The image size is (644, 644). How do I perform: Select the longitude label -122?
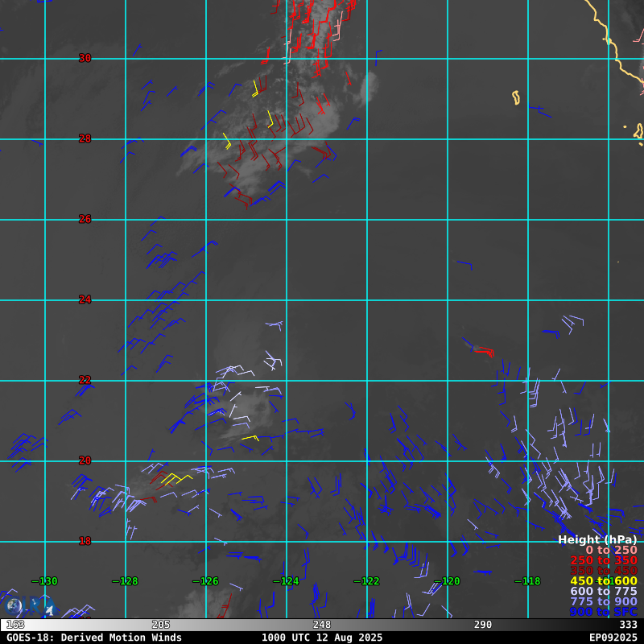pos(367,581)
